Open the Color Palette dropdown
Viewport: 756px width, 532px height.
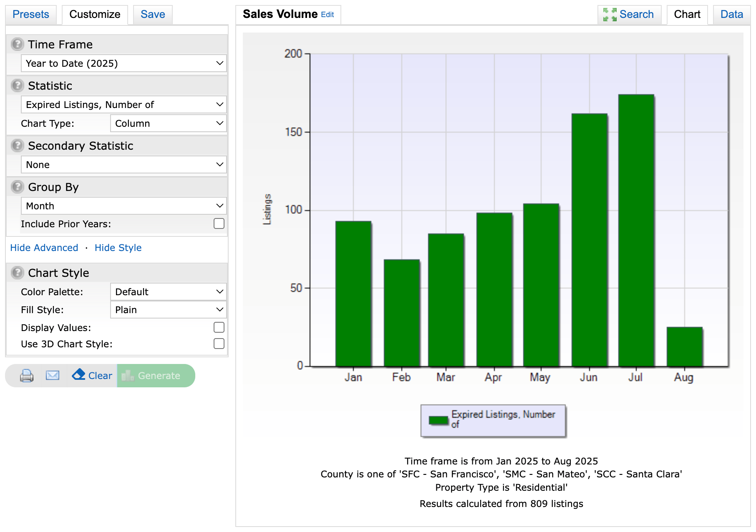168,292
